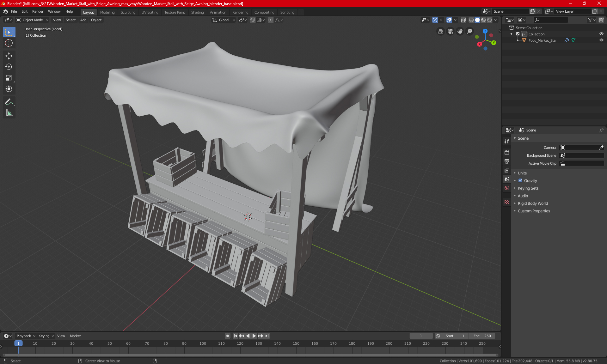This screenshot has width=607, height=364.
Task: Click the current frame number field
Action: (421, 336)
